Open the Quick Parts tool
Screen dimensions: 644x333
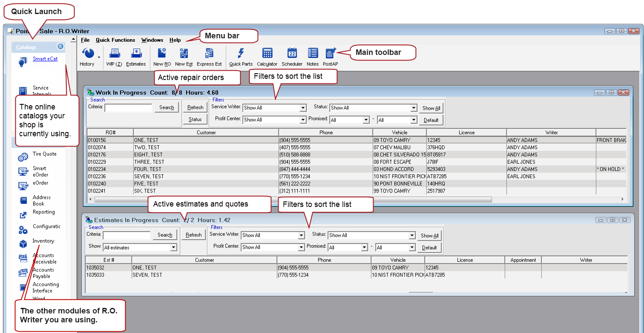pos(241,54)
